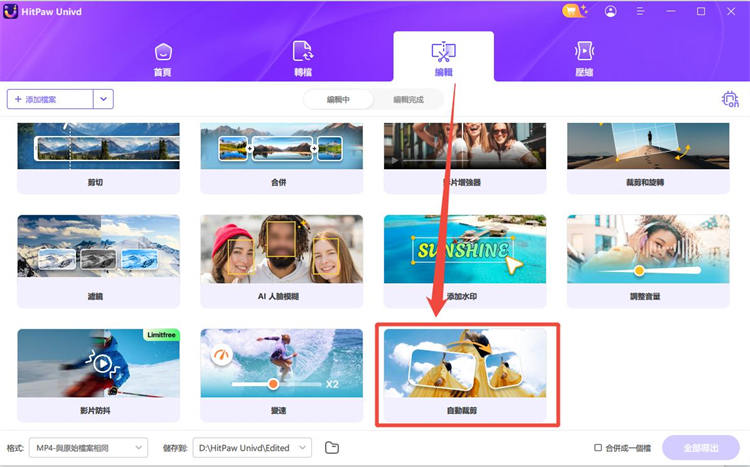Open the hamburger menu in title bar
Image resolution: width=750 pixels, height=467 pixels.
(x=642, y=12)
